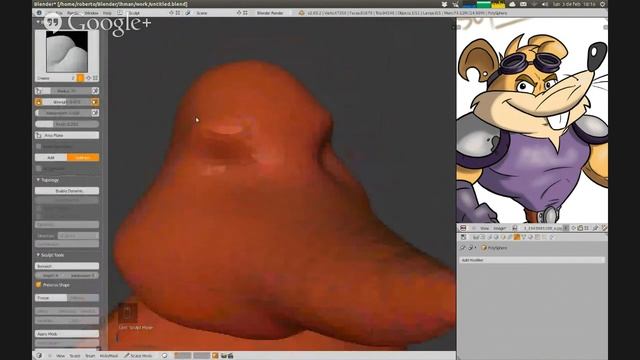Adjust the brush Radius slider
640x360 pixels.
[x=67, y=91]
